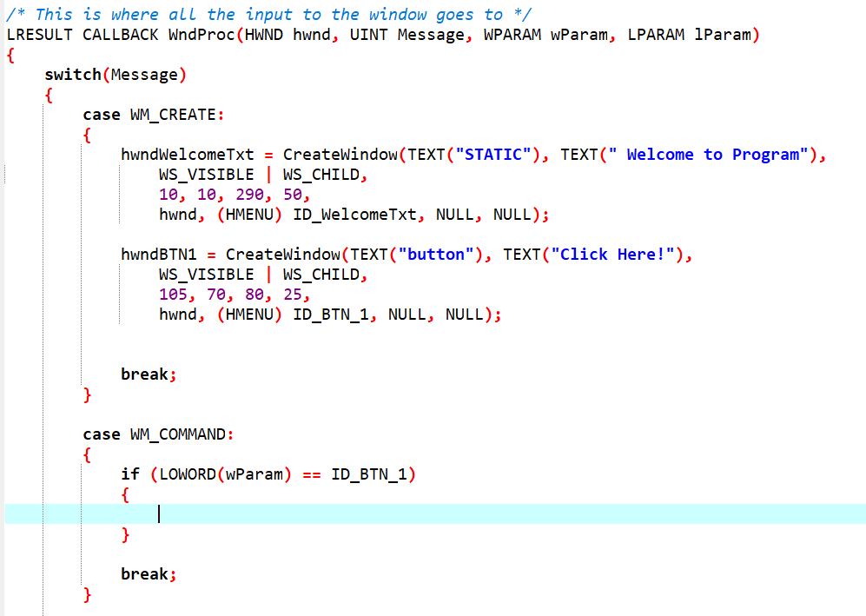Click the highlighted empty line inside the if block
866x616 pixels.
(x=217, y=513)
